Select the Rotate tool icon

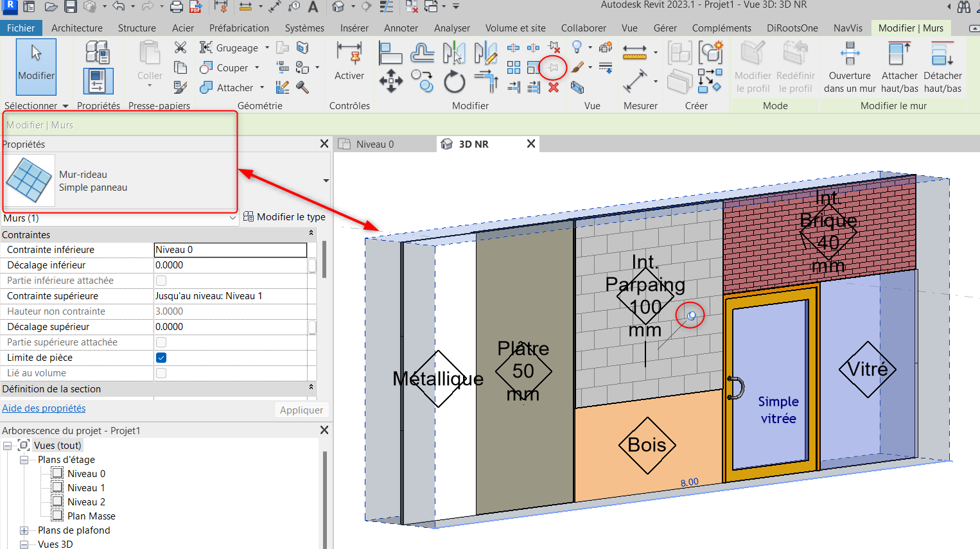click(454, 82)
